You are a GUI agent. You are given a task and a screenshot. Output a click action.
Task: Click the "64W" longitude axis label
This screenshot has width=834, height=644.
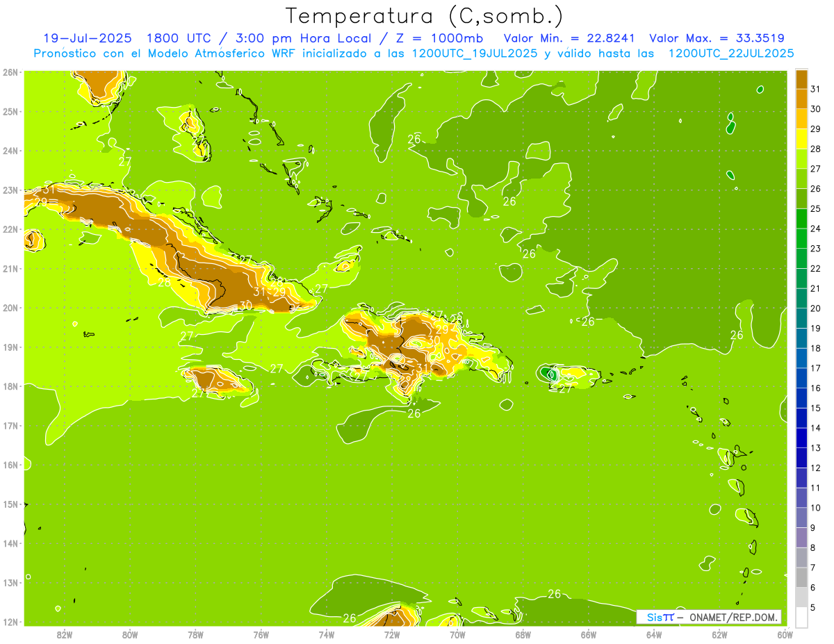coord(654,634)
